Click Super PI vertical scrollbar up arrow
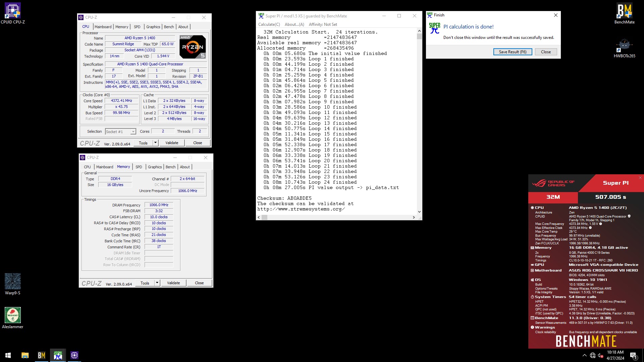 419,31
